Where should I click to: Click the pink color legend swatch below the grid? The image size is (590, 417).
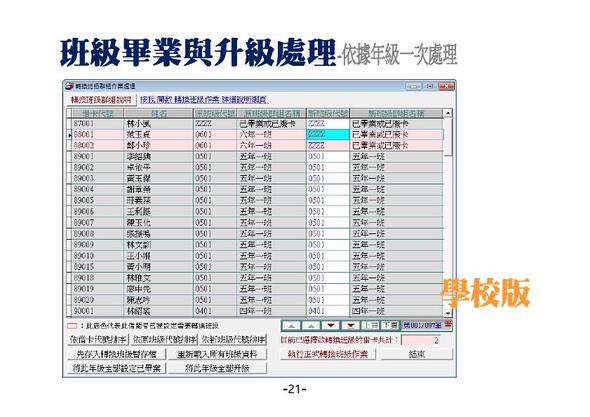(x=72, y=326)
